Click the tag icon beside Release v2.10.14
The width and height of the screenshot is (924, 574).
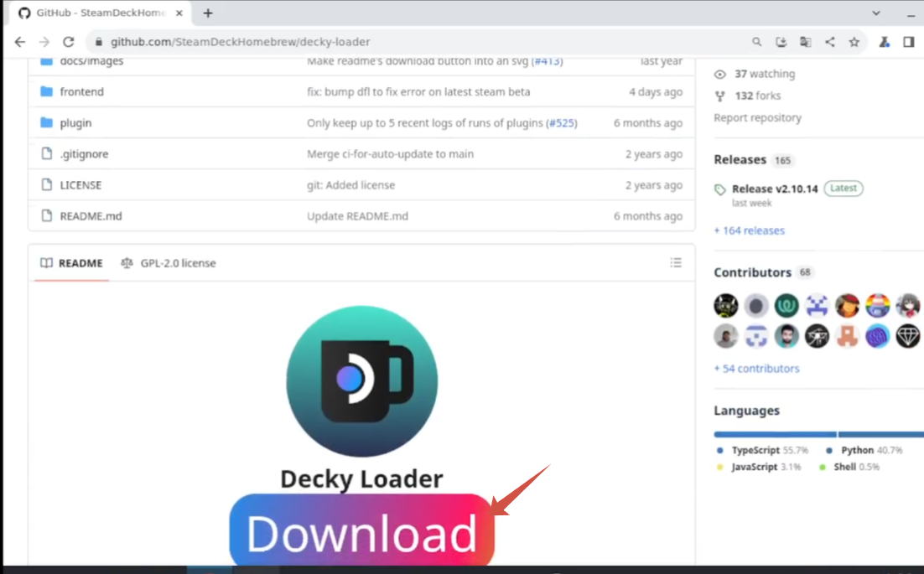(719, 188)
